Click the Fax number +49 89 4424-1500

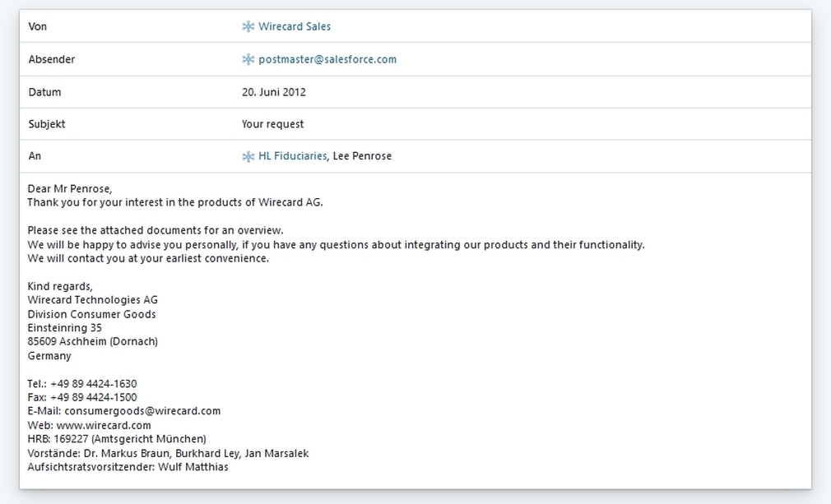coord(93,398)
